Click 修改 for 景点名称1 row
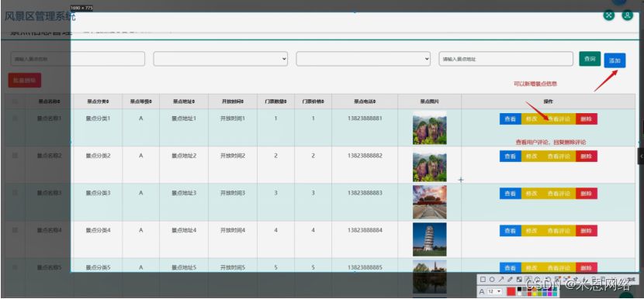 531,119
